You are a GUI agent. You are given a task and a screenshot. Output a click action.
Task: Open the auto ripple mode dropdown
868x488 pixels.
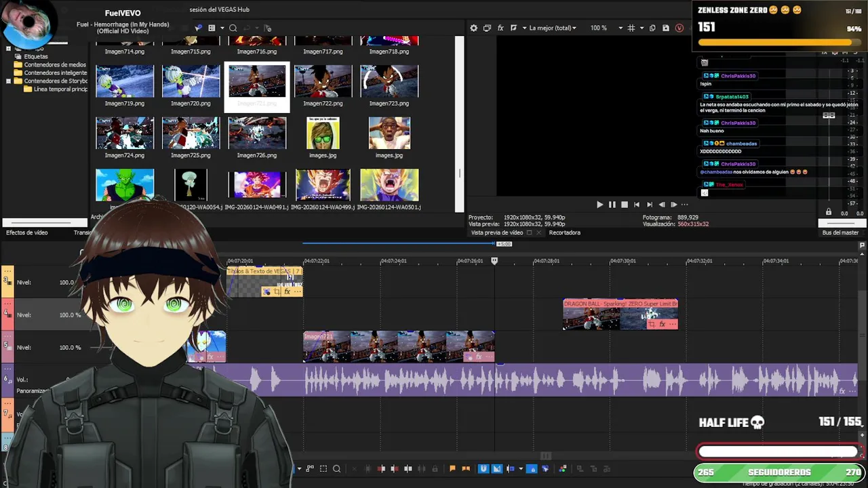tap(521, 468)
